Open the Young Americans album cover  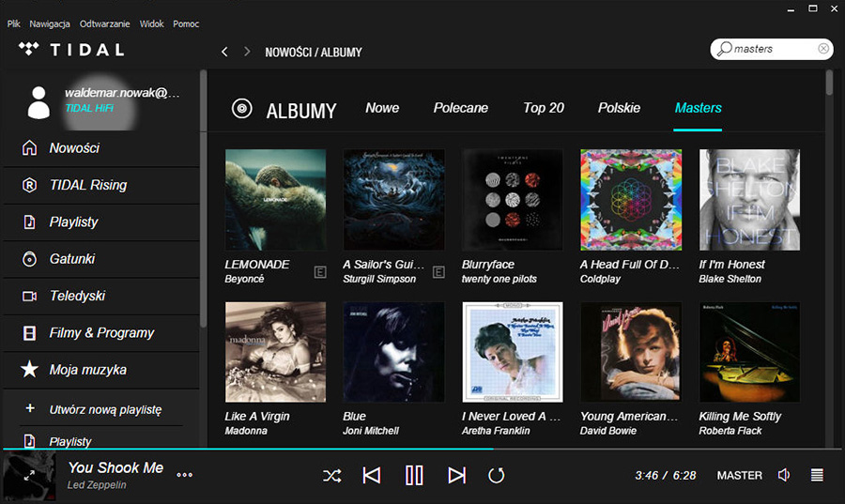click(631, 352)
